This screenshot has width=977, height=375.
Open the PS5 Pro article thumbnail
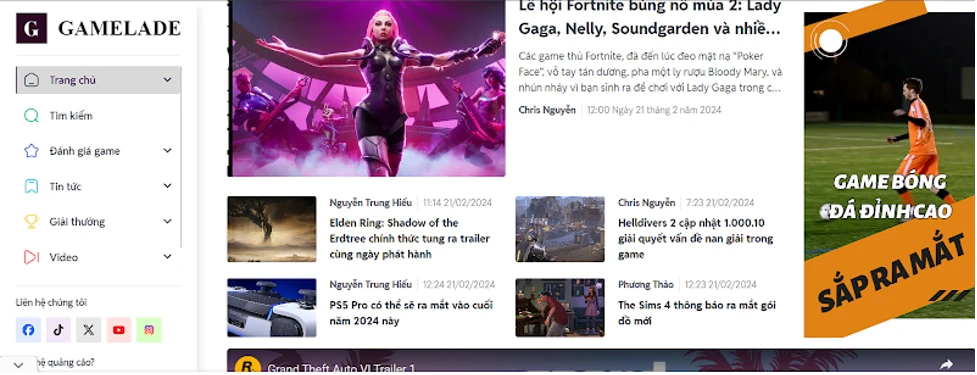coord(272,308)
